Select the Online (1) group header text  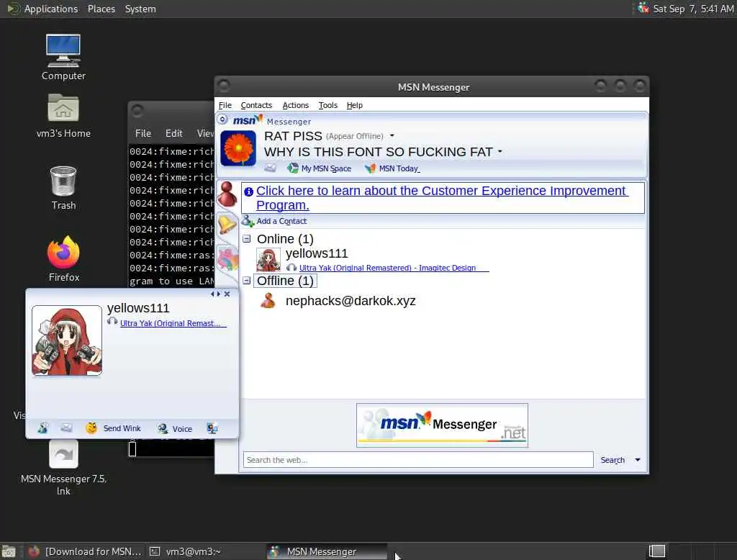pyautogui.click(x=285, y=239)
